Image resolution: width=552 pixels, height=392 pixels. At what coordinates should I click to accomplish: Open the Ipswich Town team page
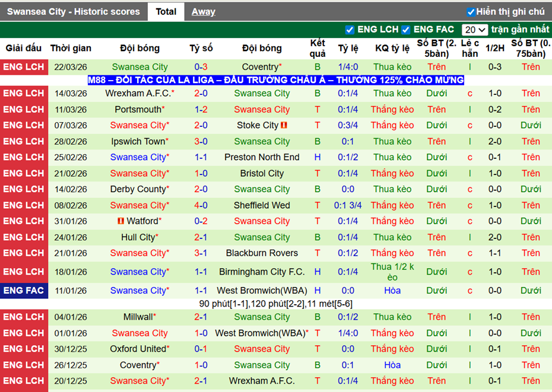(138, 141)
